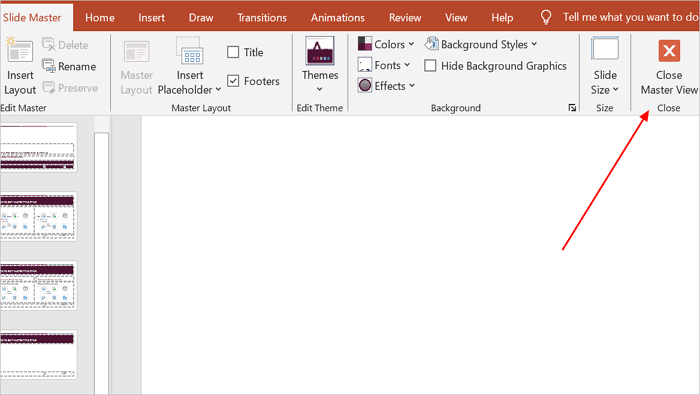This screenshot has width=700, height=395.
Task: Click the Colors palette icon
Action: (x=365, y=44)
